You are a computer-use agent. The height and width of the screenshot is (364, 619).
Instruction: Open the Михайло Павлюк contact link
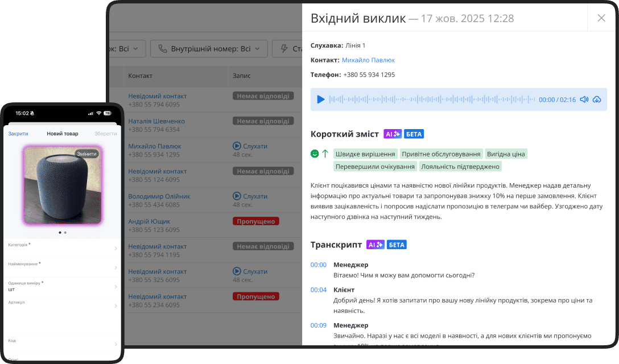(368, 59)
